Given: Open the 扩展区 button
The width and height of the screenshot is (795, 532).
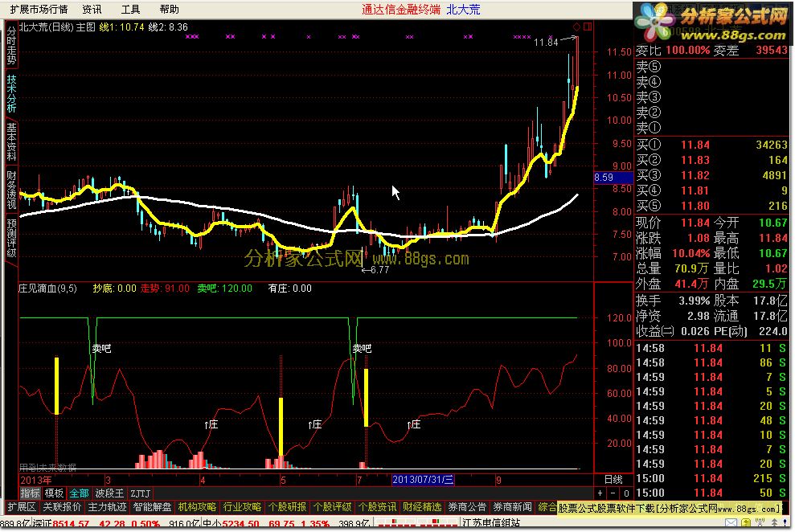Looking at the screenshot, I should point(21,506).
